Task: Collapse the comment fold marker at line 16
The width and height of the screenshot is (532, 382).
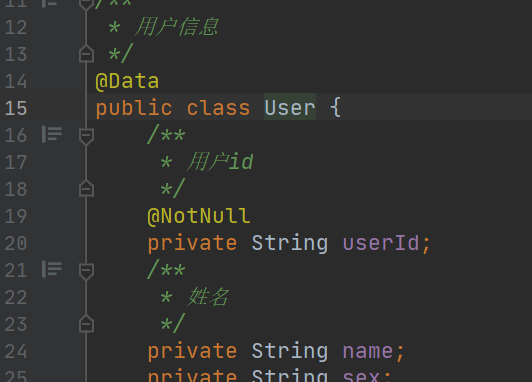Action: pyautogui.click(x=86, y=136)
